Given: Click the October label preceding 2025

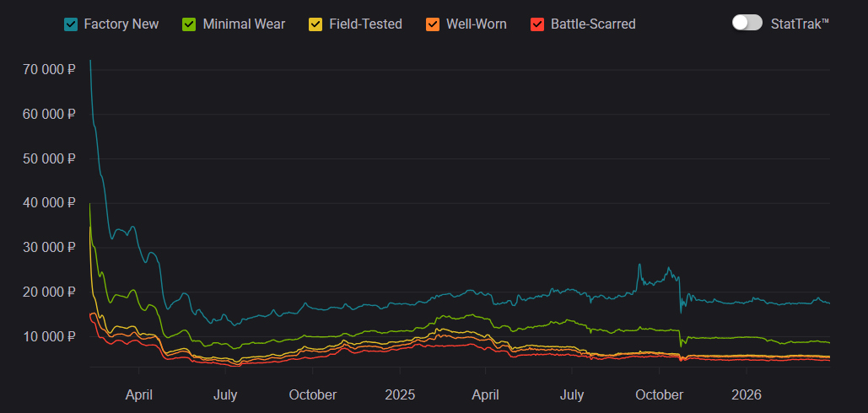Looking at the screenshot, I should pyautogui.click(x=312, y=394).
